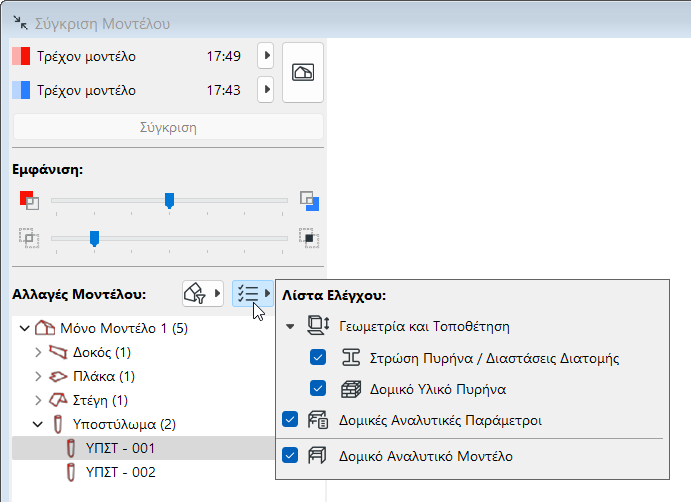Click Τρέχον μοντέλο label beside red swatch

(x=86, y=57)
